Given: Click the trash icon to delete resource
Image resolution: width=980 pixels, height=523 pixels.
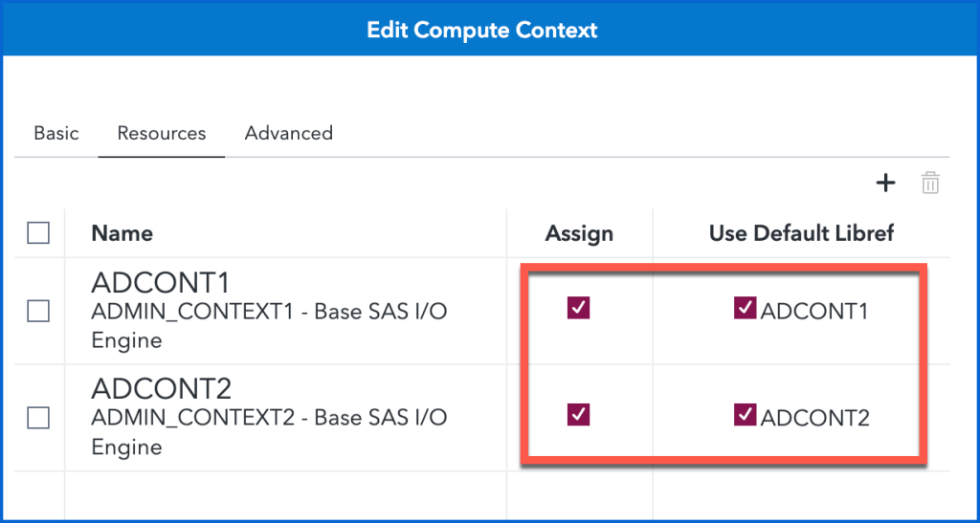Looking at the screenshot, I should [930, 183].
